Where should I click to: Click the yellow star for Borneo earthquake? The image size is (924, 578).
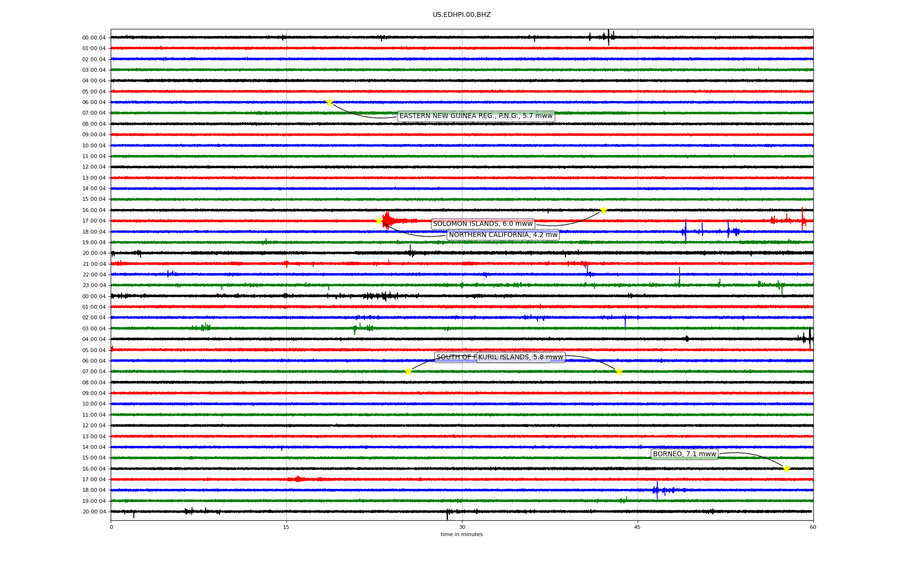[x=786, y=469]
